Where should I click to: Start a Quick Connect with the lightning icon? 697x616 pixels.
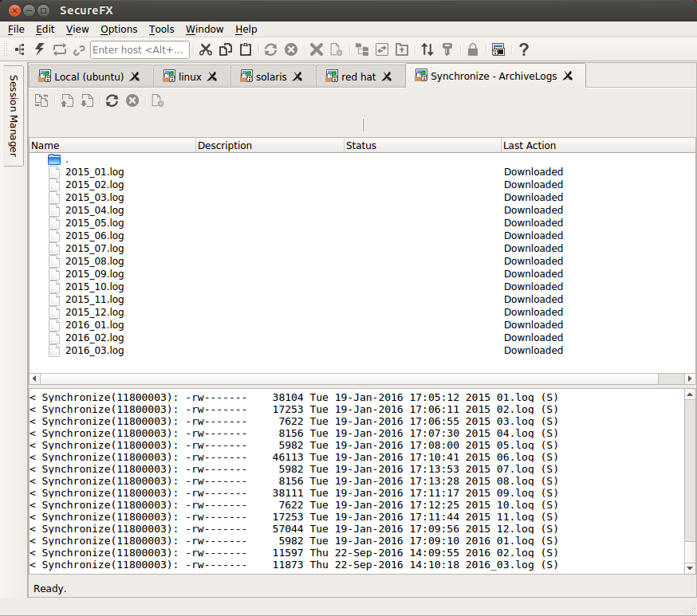(38, 49)
